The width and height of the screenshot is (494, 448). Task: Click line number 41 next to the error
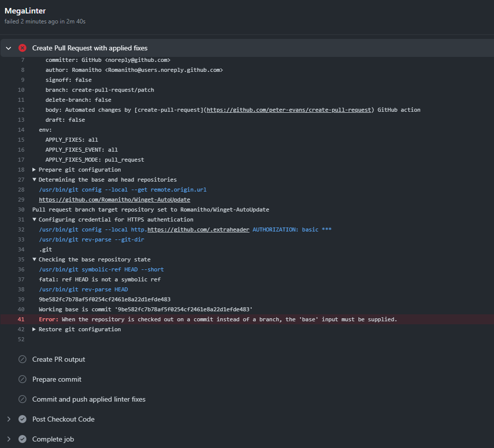click(x=21, y=319)
